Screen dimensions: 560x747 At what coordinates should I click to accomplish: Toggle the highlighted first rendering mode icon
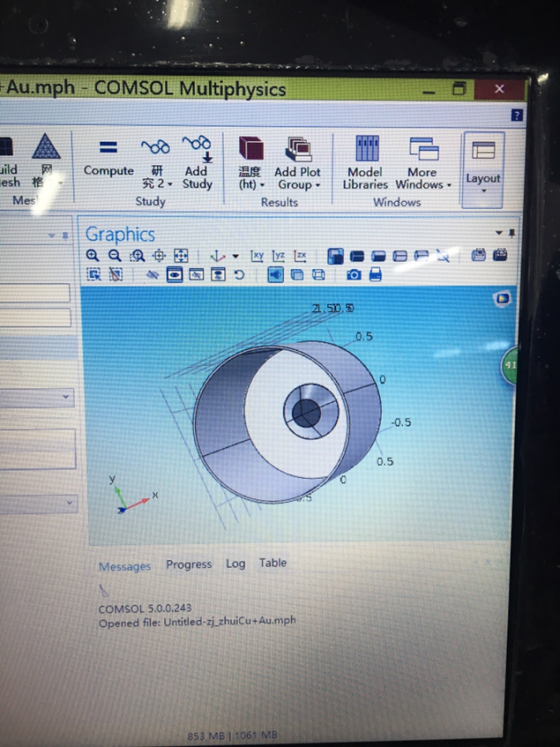tap(335, 256)
